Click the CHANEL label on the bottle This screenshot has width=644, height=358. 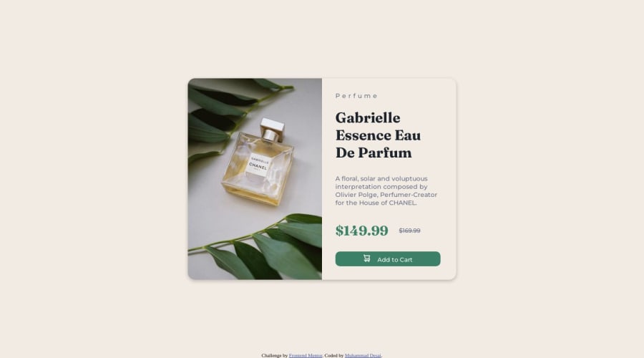[258, 165]
